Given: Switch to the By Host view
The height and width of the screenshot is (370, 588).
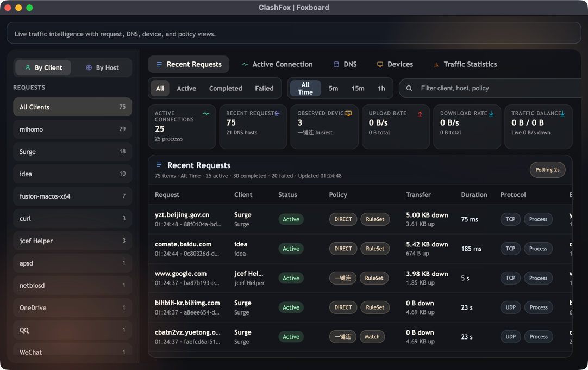Looking at the screenshot, I should [103, 67].
